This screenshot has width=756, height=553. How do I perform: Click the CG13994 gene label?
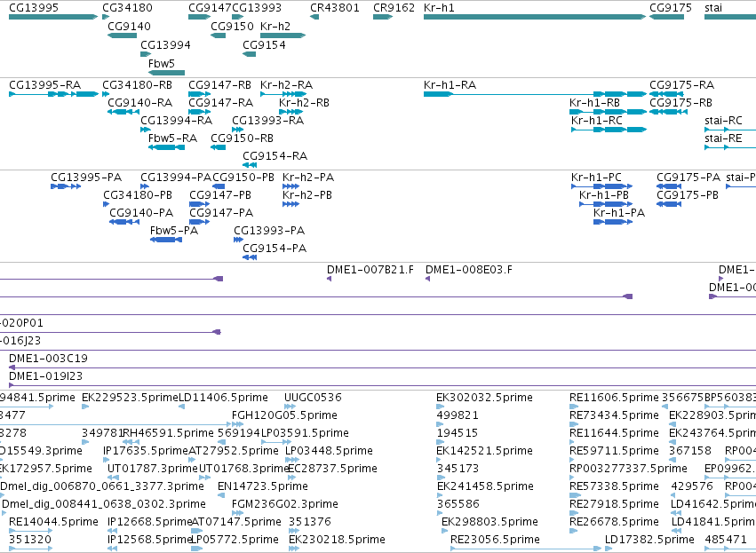[165, 44]
